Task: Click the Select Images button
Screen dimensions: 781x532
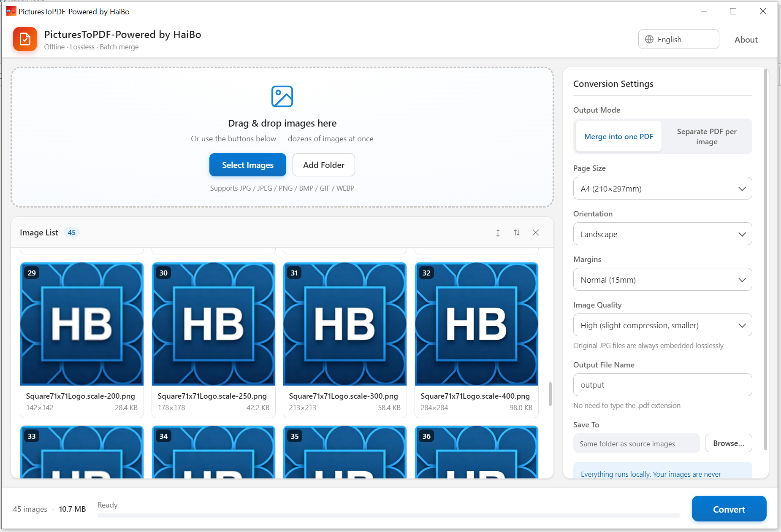Action: pos(248,165)
